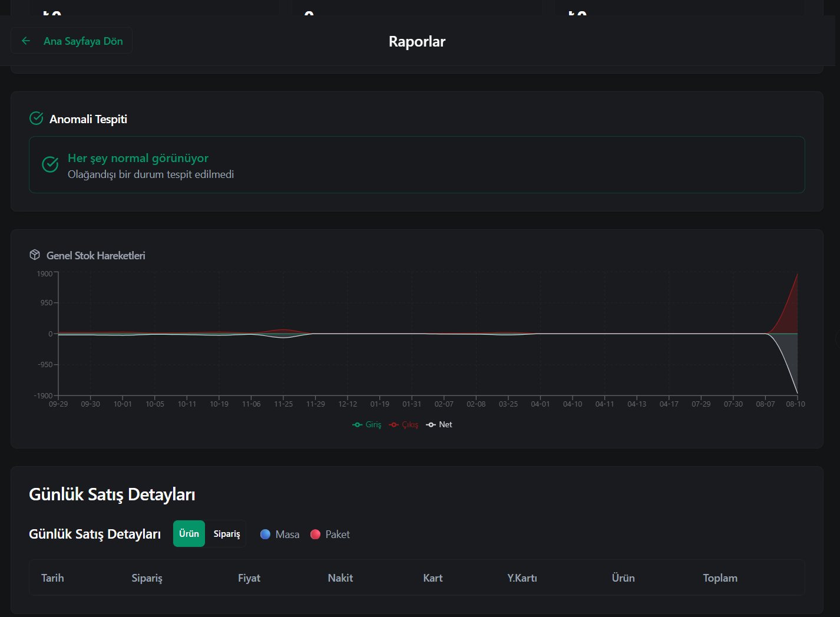Click the box icon next to Genel Stok Hareketleri

35,255
